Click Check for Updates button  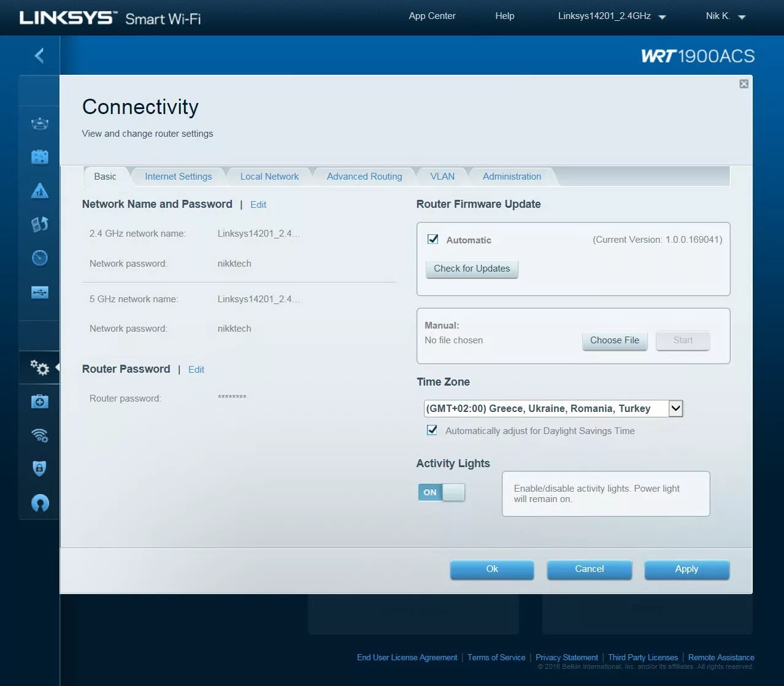pyautogui.click(x=472, y=269)
